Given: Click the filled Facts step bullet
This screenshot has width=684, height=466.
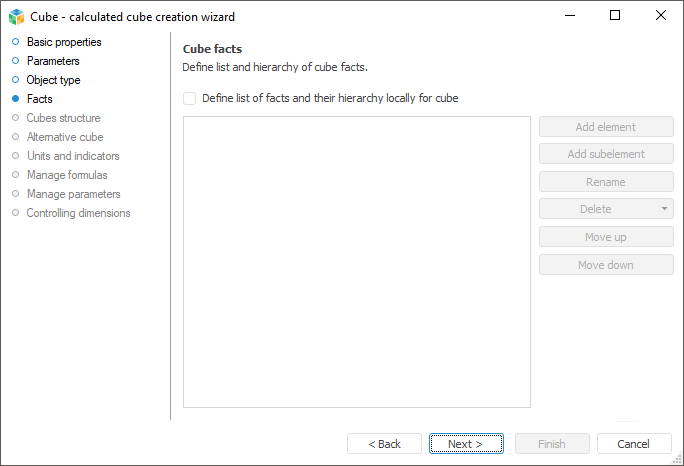Looking at the screenshot, I should (x=15, y=99).
